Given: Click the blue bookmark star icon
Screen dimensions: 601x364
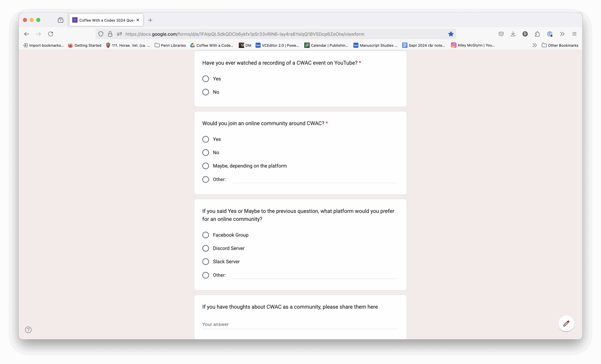Looking at the screenshot, I should click(451, 34).
